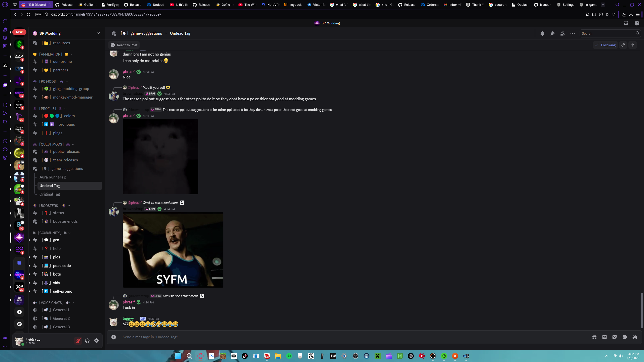Open notification settings bell icon
Screen dimensions: 644x362
click(542, 33)
